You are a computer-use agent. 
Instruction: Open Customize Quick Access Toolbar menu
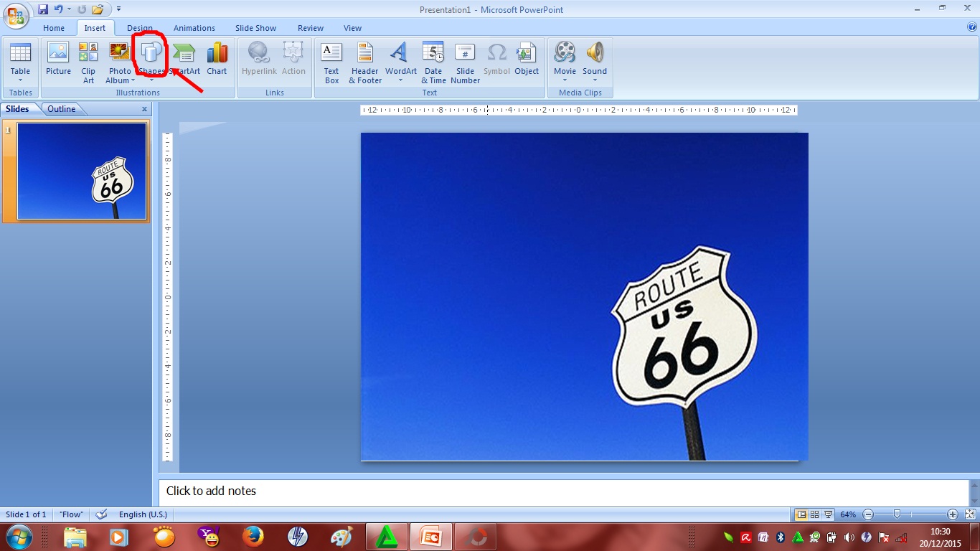(118, 9)
